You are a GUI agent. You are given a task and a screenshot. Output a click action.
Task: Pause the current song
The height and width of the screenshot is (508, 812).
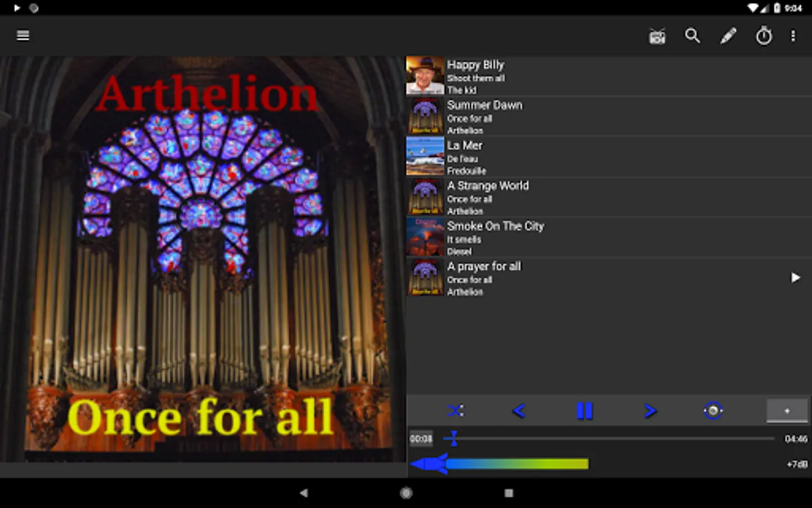(x=585, y=411)
